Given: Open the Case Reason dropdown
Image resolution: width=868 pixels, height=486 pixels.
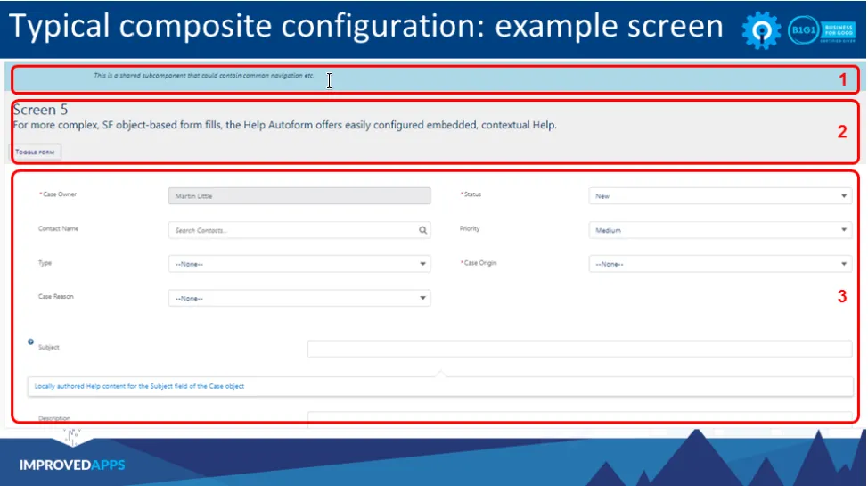Looking at the screenshot, I should coord(299,298).
